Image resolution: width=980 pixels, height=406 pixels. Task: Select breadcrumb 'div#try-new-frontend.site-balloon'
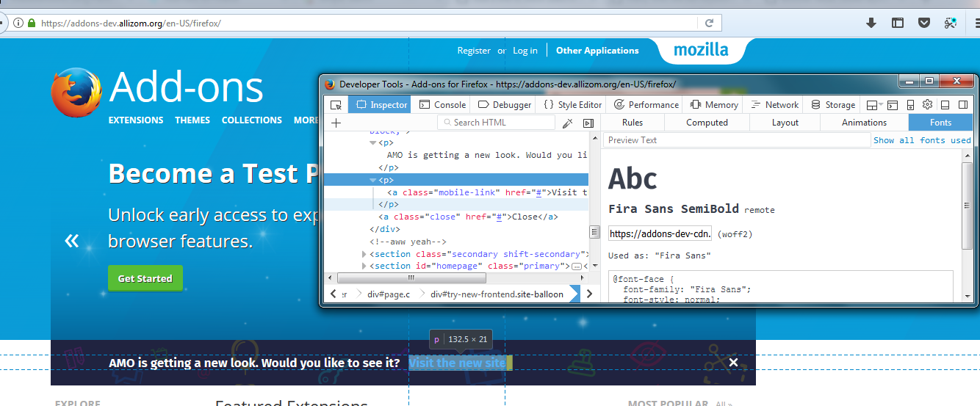click(x=497, y=294)
